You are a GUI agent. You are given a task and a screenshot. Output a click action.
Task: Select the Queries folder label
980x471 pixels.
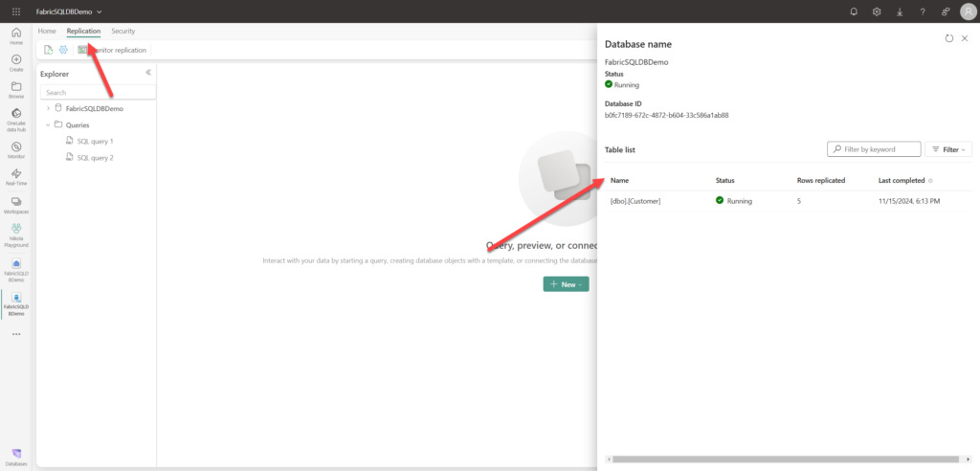point(78,125)
